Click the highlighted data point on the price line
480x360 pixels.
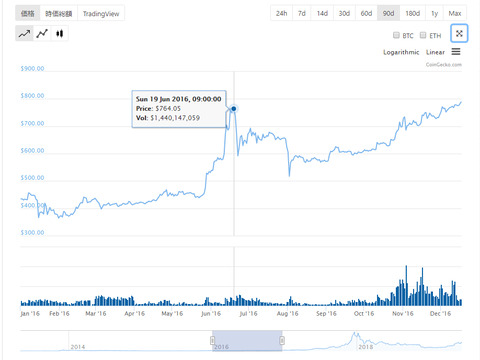click(234, 109)
